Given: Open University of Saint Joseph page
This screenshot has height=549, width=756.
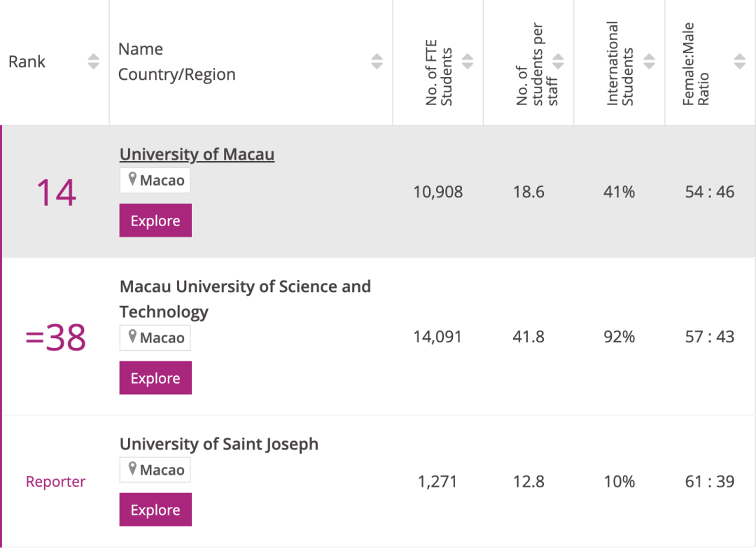Looking at the screenshot, I should 218,444.
